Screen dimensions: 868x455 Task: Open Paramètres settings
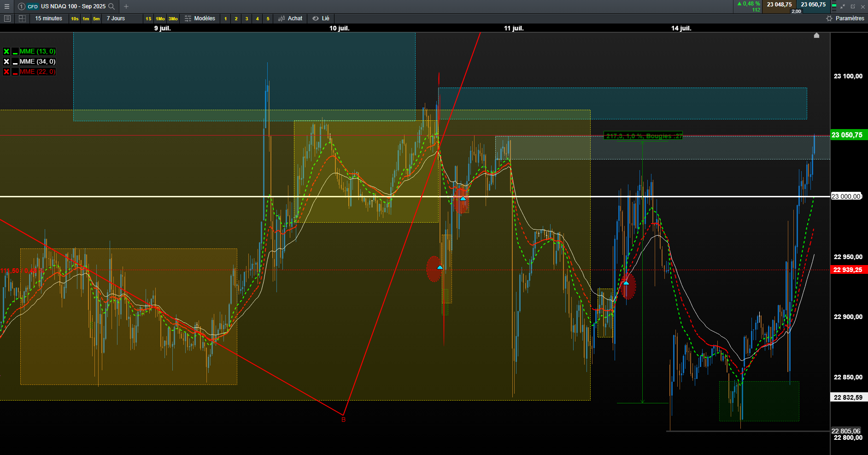(845, 18)
